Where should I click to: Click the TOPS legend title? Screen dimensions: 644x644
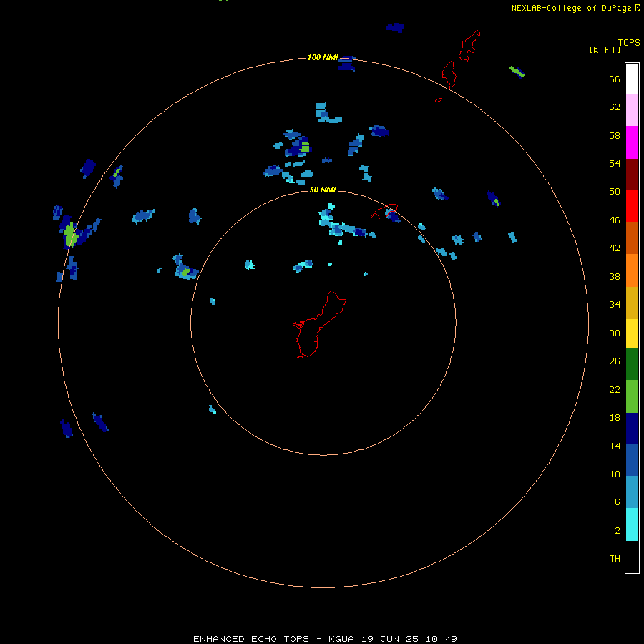pos(629,42)
